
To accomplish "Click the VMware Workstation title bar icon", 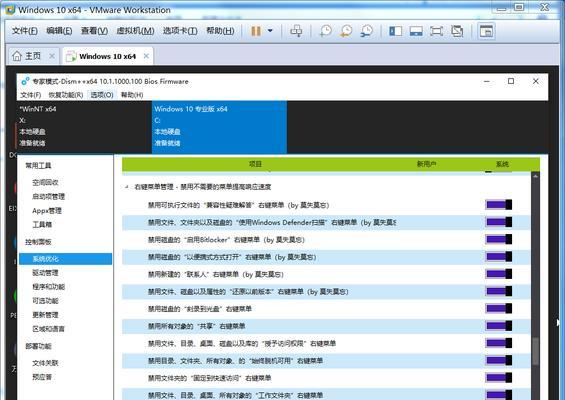I will point(10,10).
